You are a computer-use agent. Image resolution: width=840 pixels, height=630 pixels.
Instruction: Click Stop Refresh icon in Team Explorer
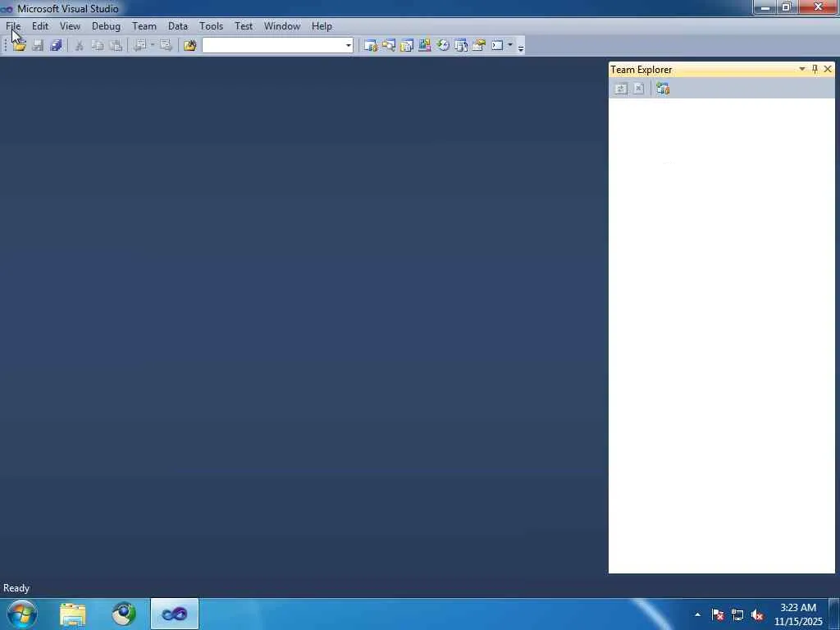point(638,89)
